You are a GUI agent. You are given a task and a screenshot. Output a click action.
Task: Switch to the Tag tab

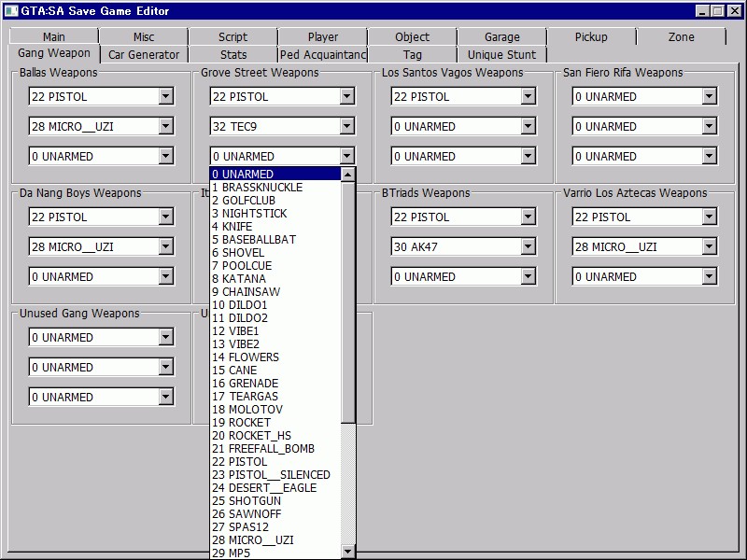(x=413, y=54)
